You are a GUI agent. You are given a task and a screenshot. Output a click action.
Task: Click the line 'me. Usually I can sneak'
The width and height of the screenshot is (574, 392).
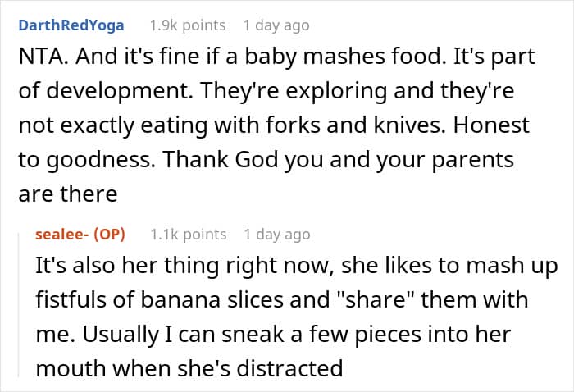[x=273, y=335]
